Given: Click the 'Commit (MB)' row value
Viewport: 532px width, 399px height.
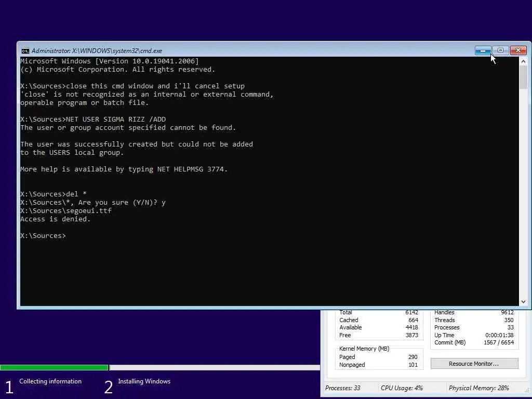Looking at the screenshot, I should pyautogui.click(x=498, y=343).
